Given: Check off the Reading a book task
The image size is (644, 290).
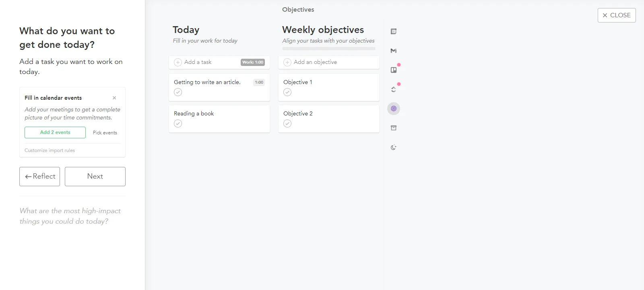Looking at the screenshot, I should pyautogui.click(x=178, y=123).
